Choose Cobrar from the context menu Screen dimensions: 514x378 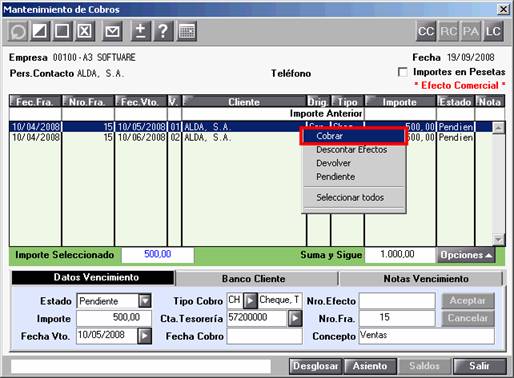pos(353,136)
